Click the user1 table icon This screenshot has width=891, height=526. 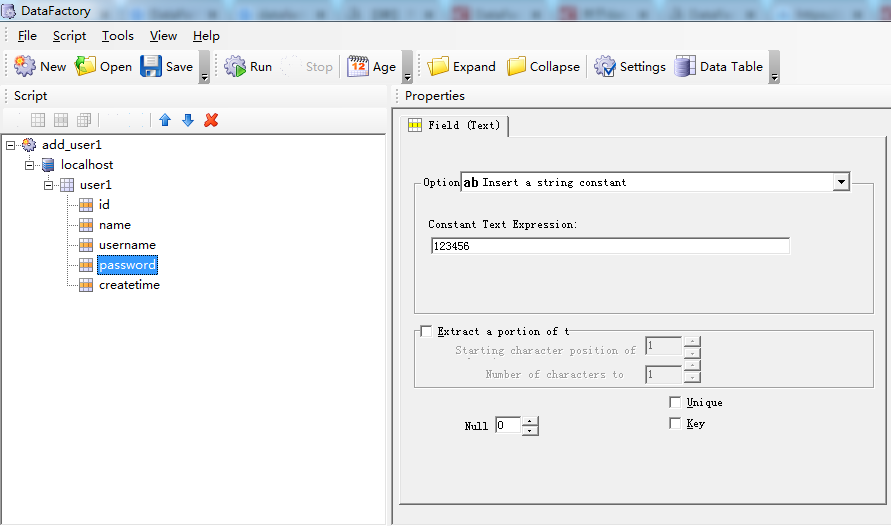[67, 185]
